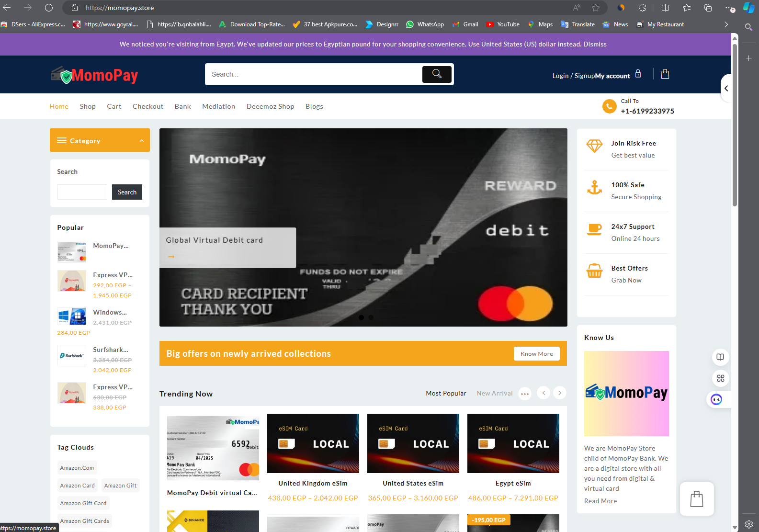Image resolution: width=759 pixels, height=532 pixels.
Task: Open Shop menu item
Action: tap(88, 106)
